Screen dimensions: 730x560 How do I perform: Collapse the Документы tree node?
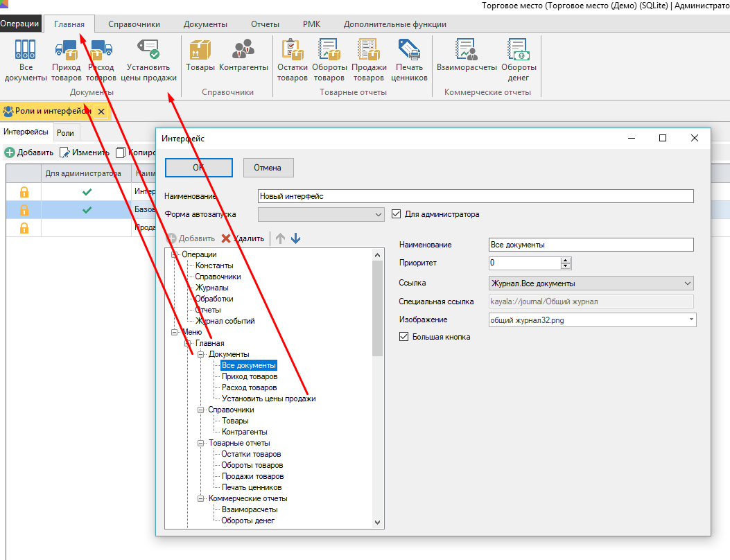click(202, 355)
